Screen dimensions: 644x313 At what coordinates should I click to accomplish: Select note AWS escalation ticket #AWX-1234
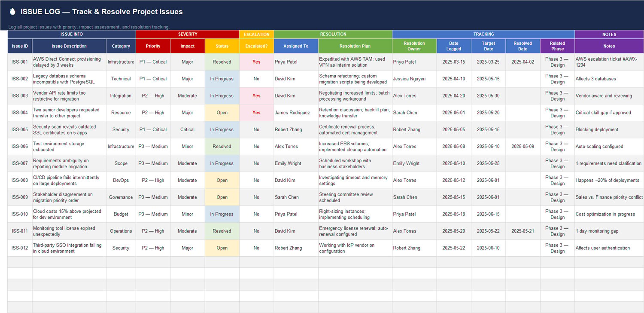609,62
